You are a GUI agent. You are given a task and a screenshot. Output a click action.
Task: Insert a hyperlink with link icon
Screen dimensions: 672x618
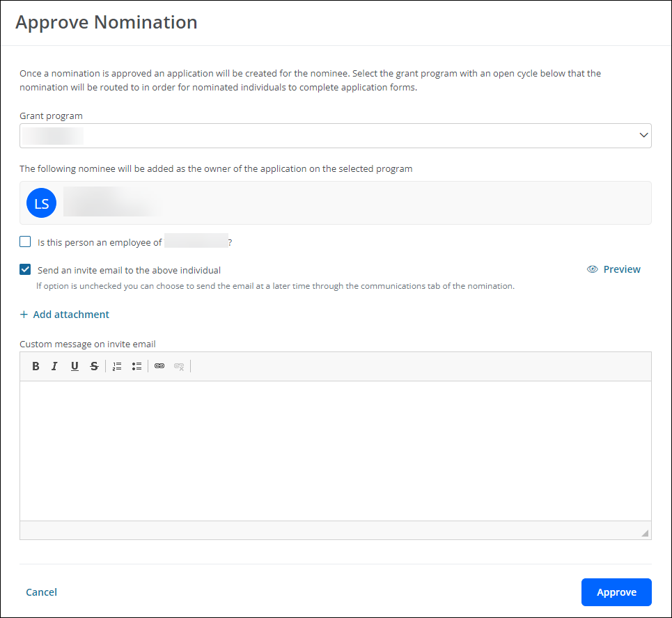point(159,366)
